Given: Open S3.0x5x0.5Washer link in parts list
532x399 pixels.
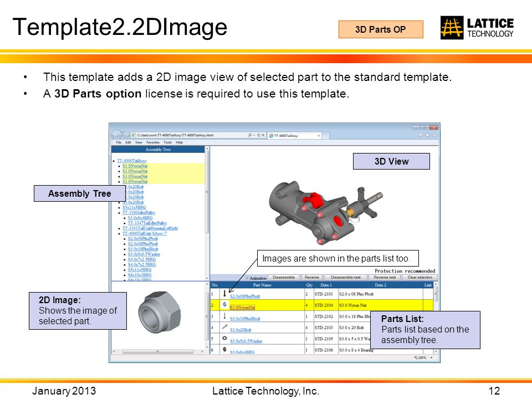Looking at the screenshot, I should point(246,341).
